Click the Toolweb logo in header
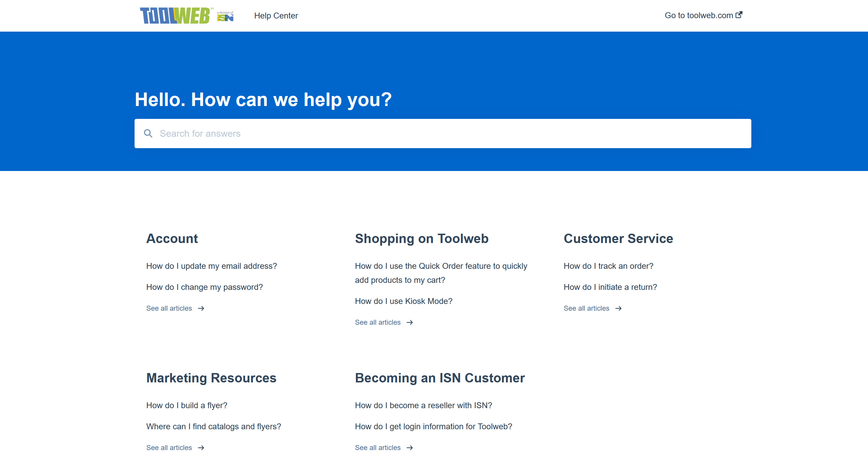The width and height of the screenshot is (868, 472). point(175,16)
